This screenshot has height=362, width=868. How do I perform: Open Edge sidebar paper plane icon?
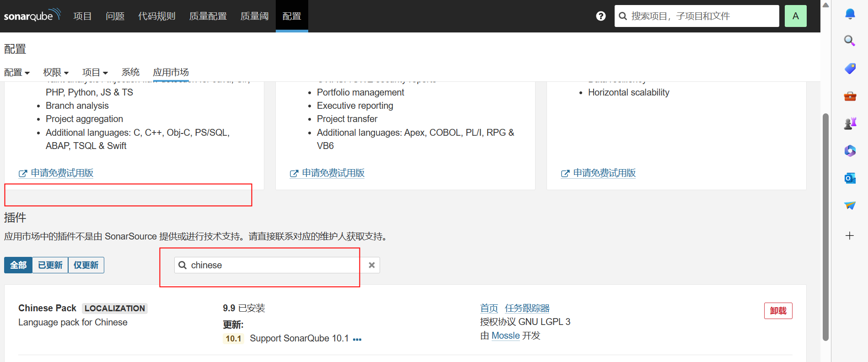(x=850, y=205)
